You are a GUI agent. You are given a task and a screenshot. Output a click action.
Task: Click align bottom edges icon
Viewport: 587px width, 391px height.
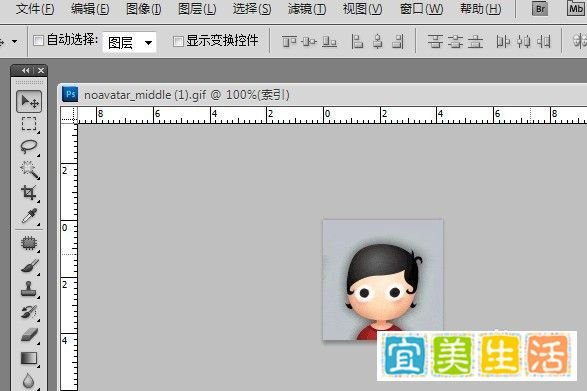(x=329, y=41)
